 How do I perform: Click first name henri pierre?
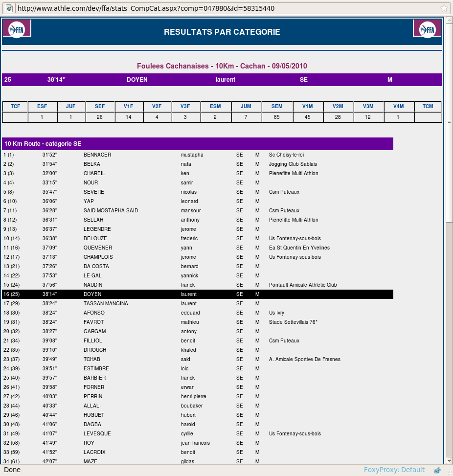(x=193, y=396)
